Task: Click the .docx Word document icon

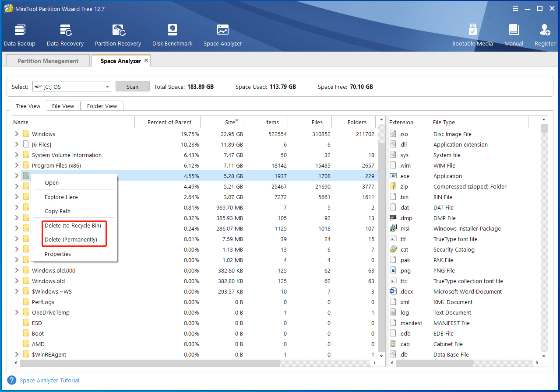Action: click(393, 291)
